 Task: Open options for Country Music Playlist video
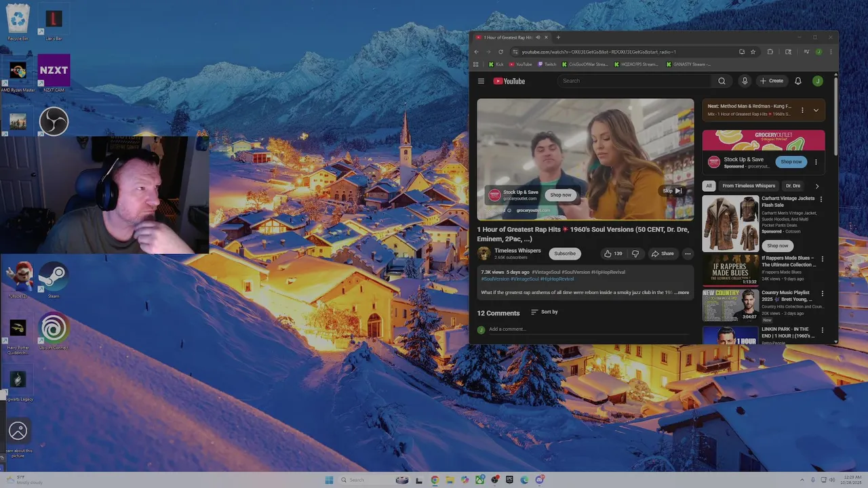click(x=821, y=293)
